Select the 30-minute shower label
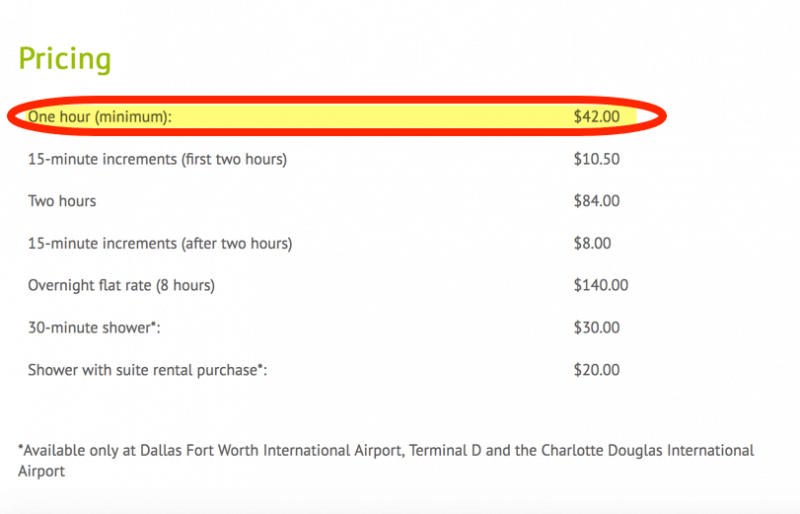This screenshot has height=514, width=800. coord(94,328)
